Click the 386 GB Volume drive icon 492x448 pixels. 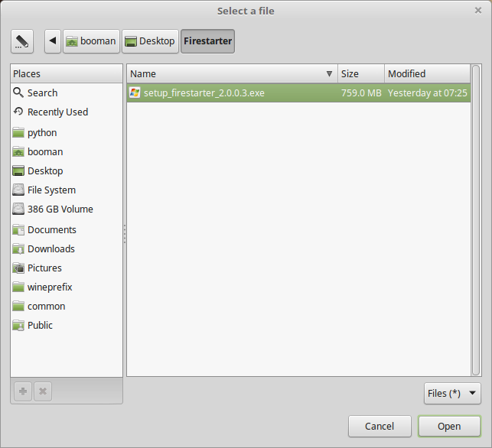point(18,209)
